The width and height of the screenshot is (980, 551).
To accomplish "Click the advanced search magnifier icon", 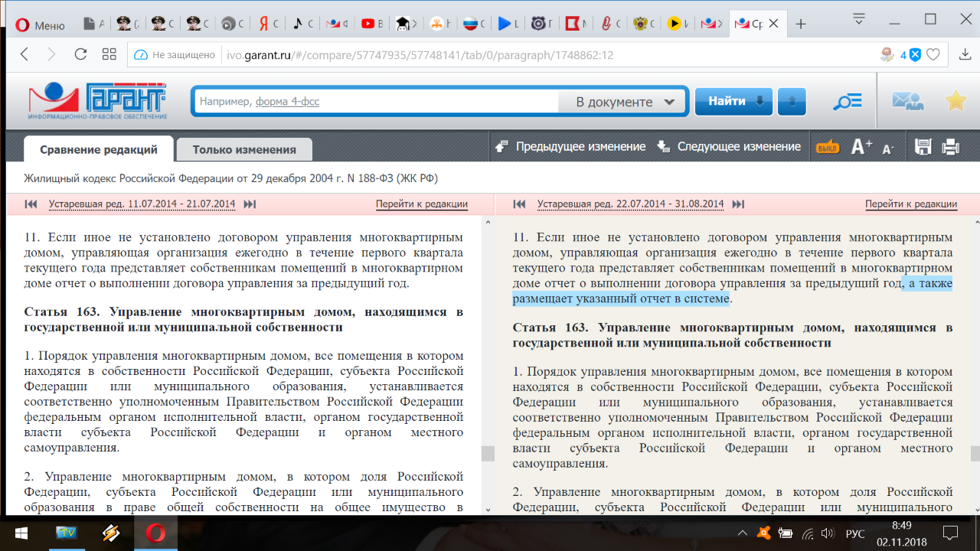I will (x=848, y=102).
